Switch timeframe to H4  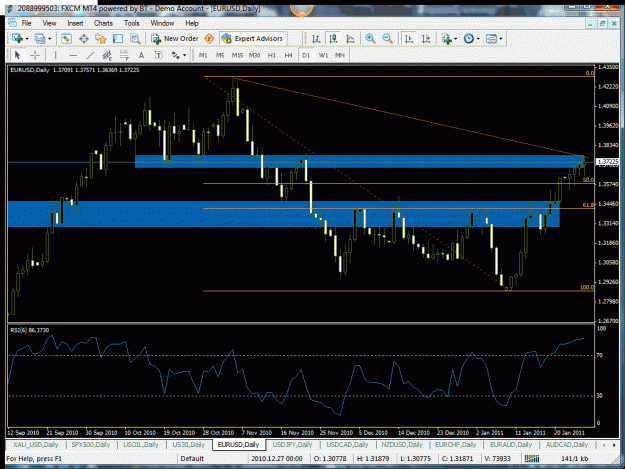point(289,55)
